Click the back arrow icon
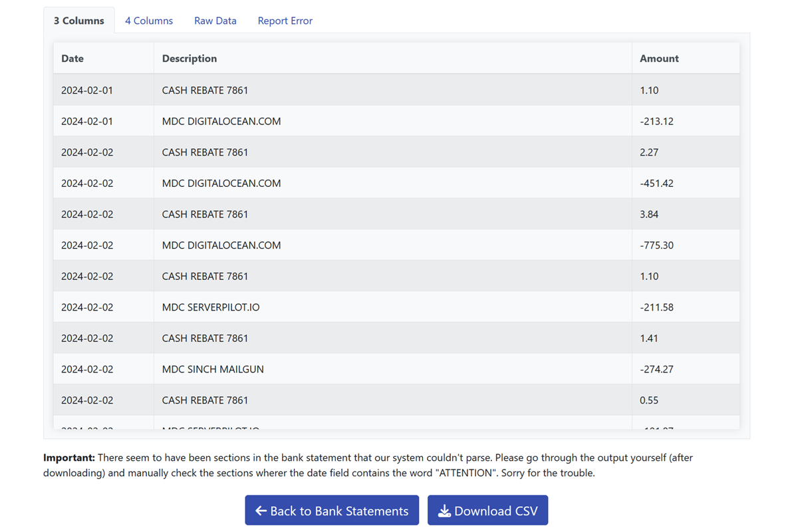The width and height of the screenshot is (798, 532). (261, 511)
